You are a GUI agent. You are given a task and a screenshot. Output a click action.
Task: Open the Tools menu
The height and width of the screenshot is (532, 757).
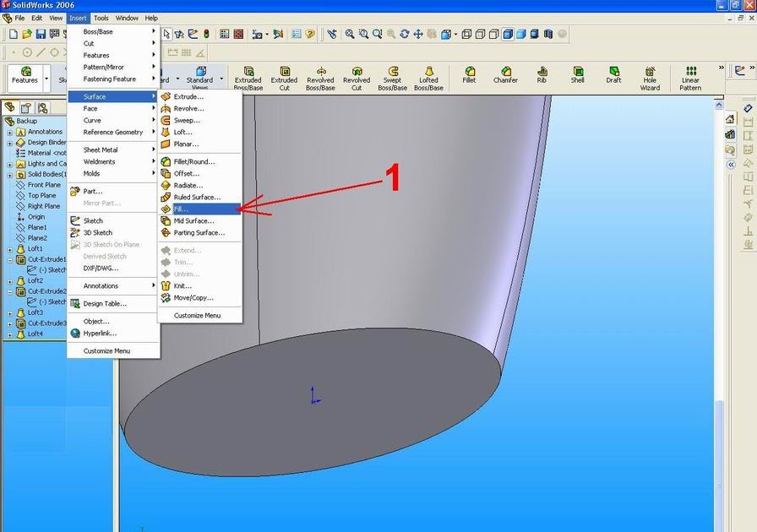pos(101,18)
